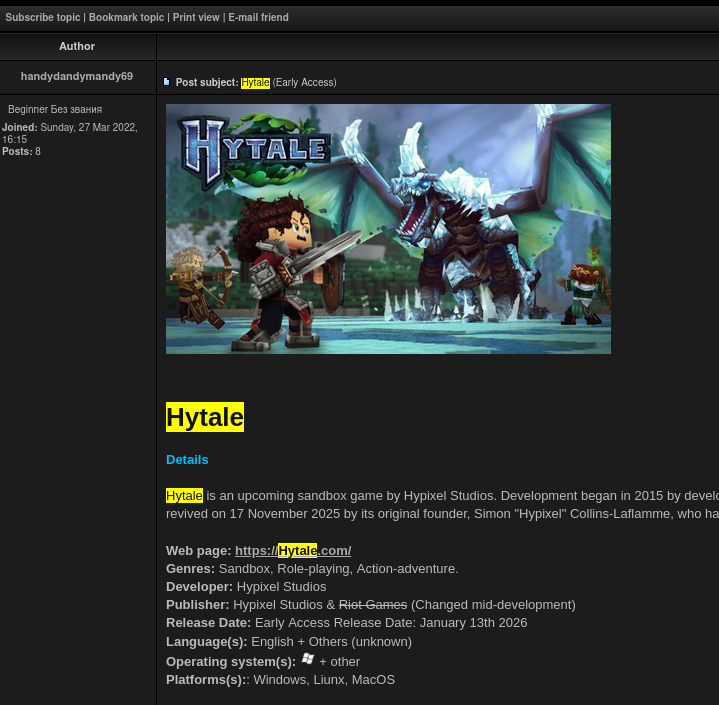Click the Joined date 'Sunday, 27 Mar 2022'
Image resolution: width=719 pixels, height=705 pixels.
[89, 127]
